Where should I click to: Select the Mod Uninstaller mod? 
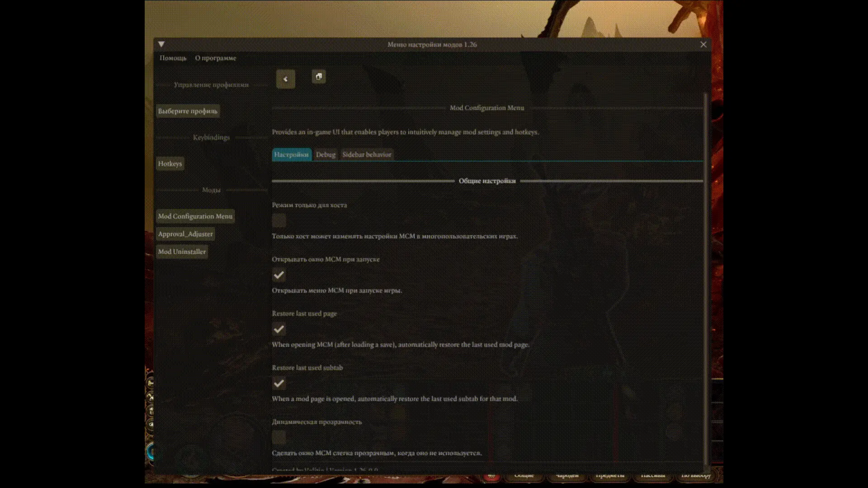point(182,252)
